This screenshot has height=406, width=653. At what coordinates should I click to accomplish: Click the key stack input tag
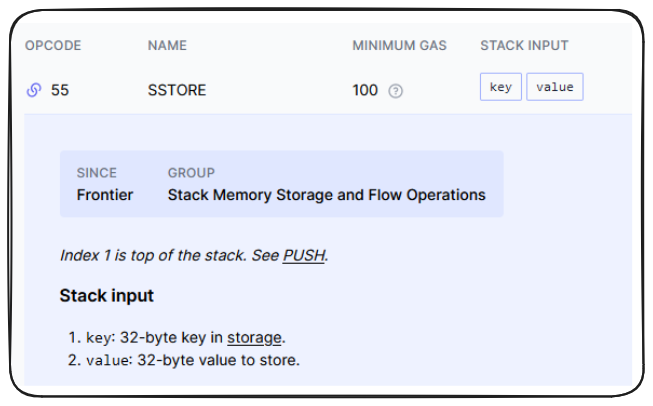point(500,87)
